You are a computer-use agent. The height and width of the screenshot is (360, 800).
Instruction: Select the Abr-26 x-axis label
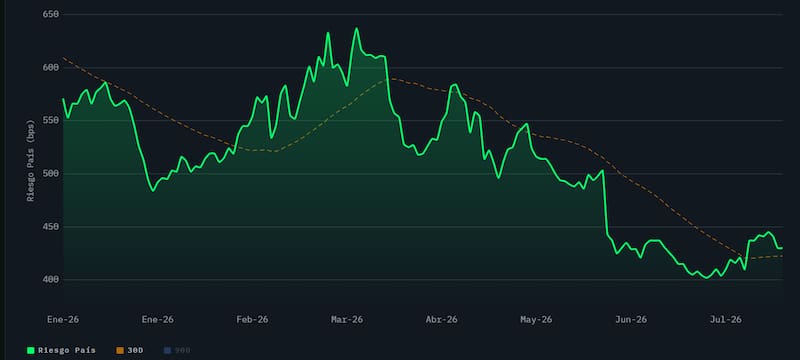[x=441, y=320]
